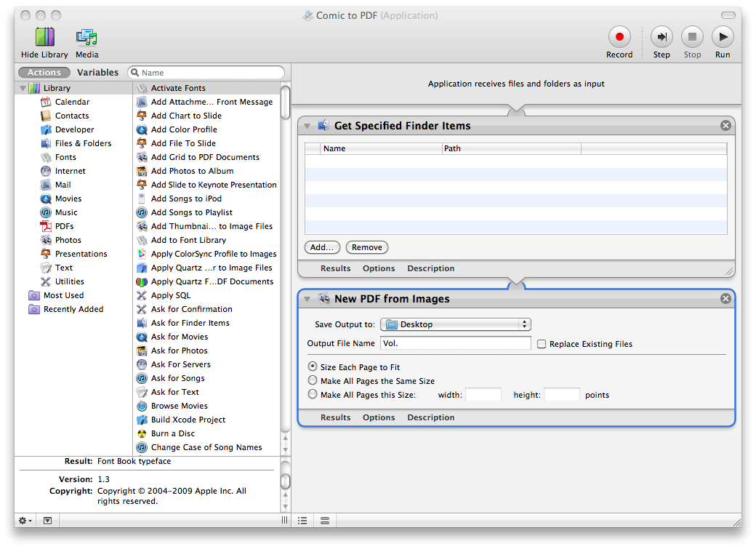Click the Hide Library toolbar icon
The height and width of the screenshot is (549, 756).
(44, 37)
